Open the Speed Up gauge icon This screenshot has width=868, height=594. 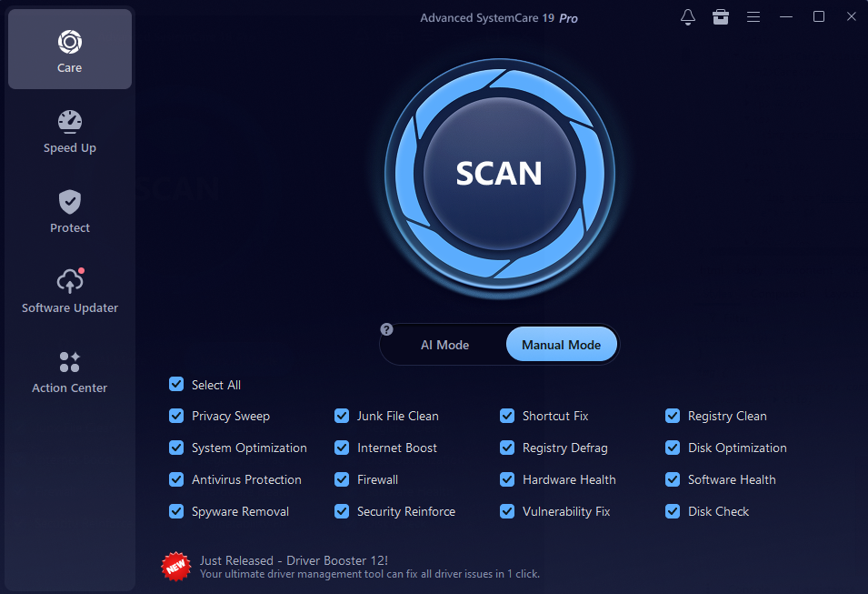tap(70, 122)
